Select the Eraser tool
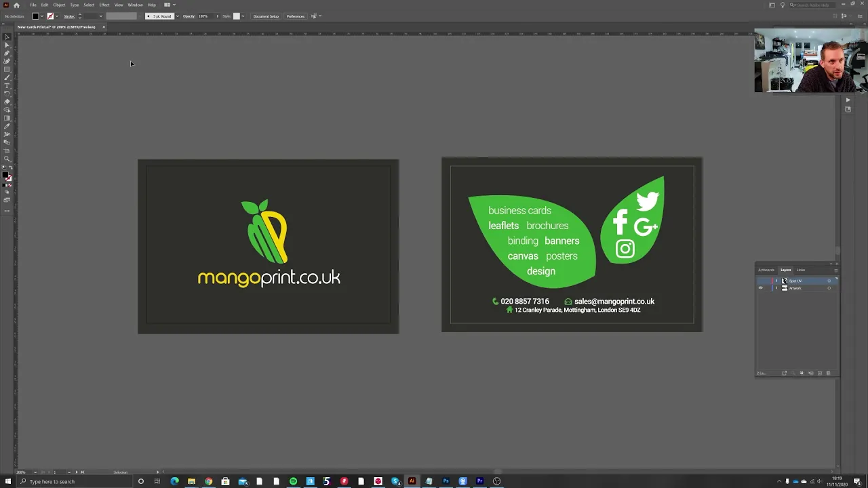Image resolution: width=868 pixels, height=488 pixels. [x=7, y=102]
